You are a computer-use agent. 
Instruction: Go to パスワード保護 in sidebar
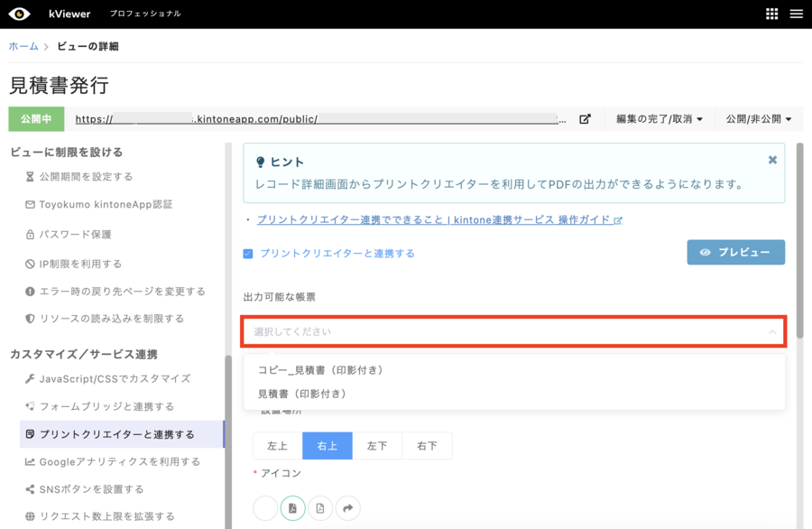click(x=69, y=234)
